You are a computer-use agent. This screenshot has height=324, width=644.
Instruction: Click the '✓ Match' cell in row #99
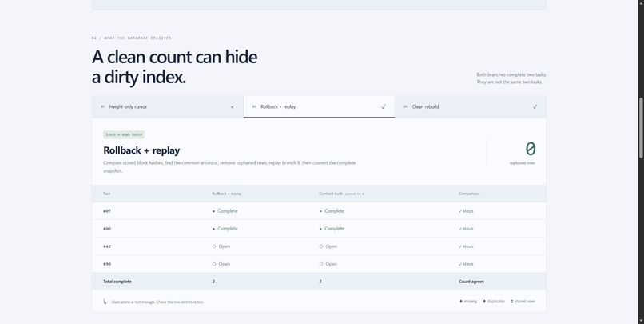[466, 264]
